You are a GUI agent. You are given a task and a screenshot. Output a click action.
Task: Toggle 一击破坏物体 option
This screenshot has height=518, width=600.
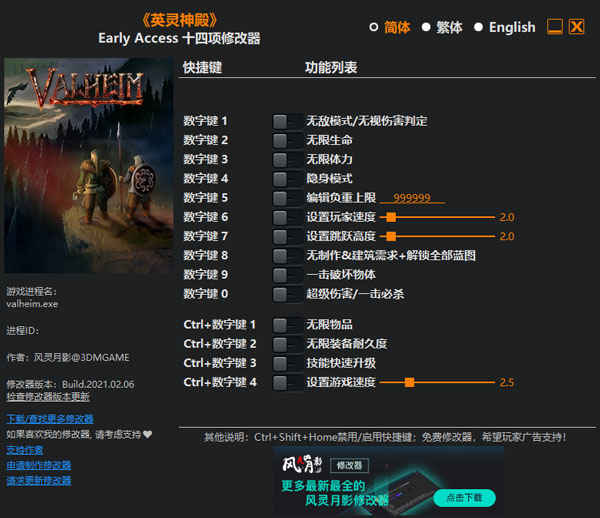(287, 274)
